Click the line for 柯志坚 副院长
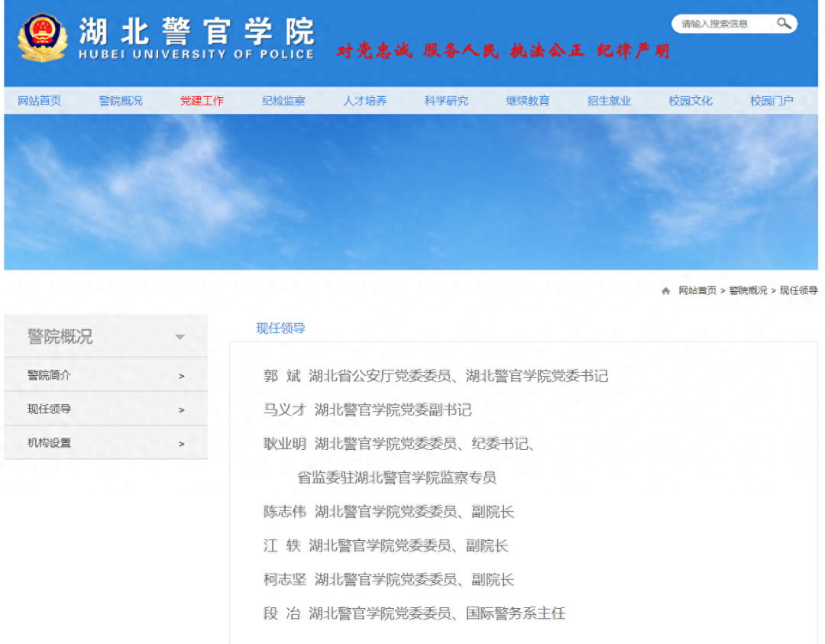The height and width of the screenshot is (644, 825). [x=388, y=579]
